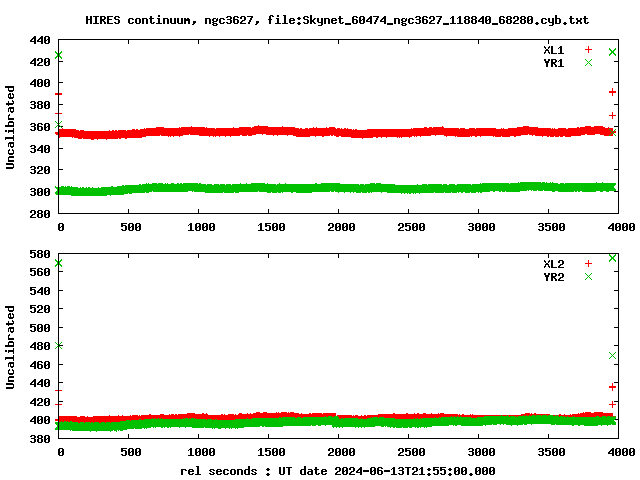Click the red outlier near 436 at bottom plot's right edge
Viewport: 640px width, 480px height.
coord(612,387)
